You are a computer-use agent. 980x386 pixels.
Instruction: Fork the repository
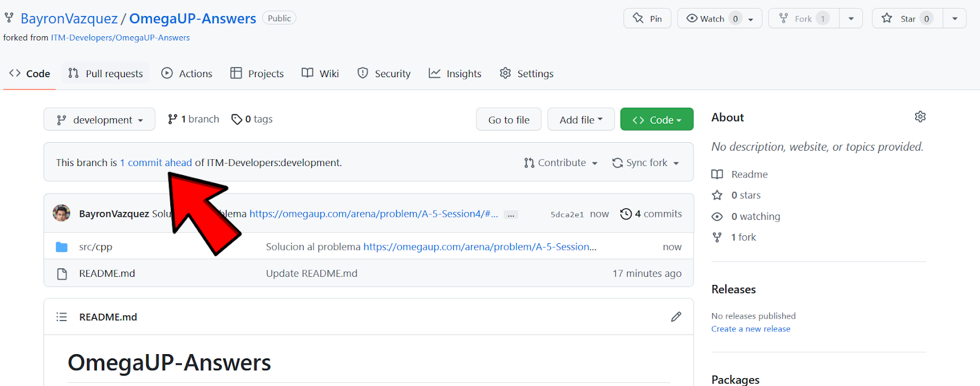point(804,18)
